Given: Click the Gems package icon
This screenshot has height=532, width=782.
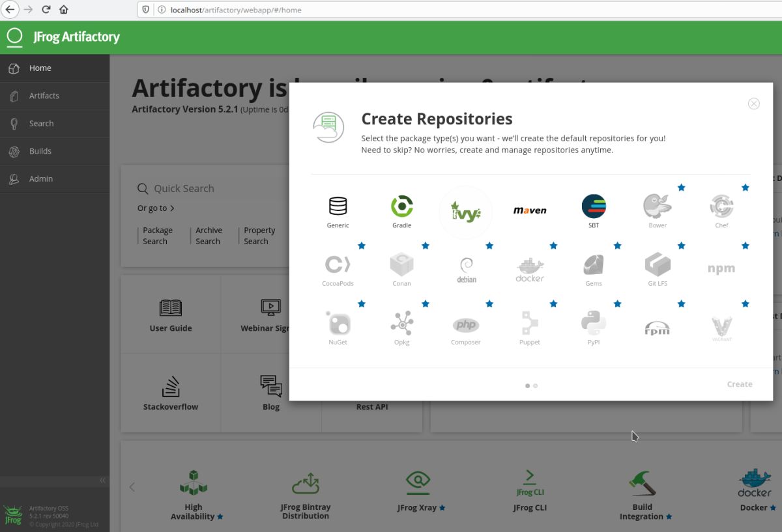Looking at the screenshot, I should point(594,270).
